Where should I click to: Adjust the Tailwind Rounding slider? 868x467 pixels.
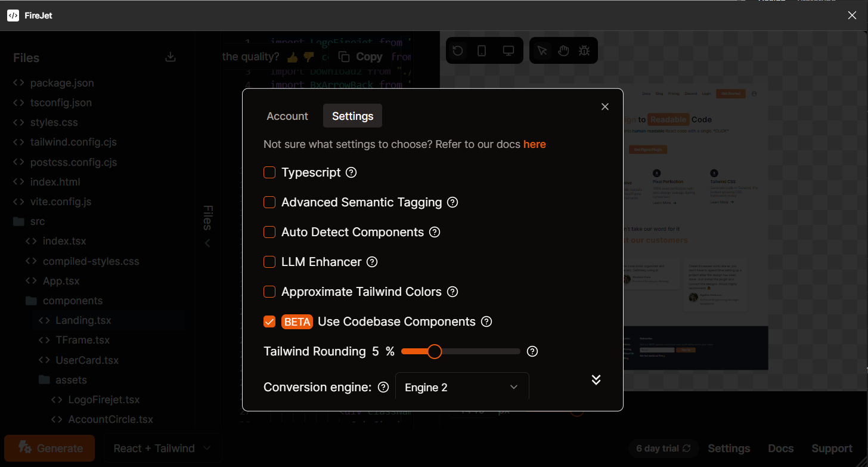click(435, 351)
